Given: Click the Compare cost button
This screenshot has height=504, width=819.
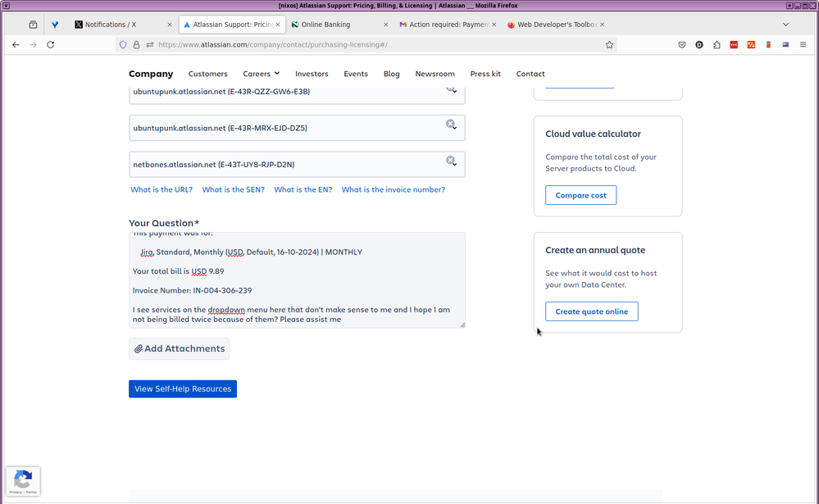Looking at the screenshot, I should [x=580, y=195].
